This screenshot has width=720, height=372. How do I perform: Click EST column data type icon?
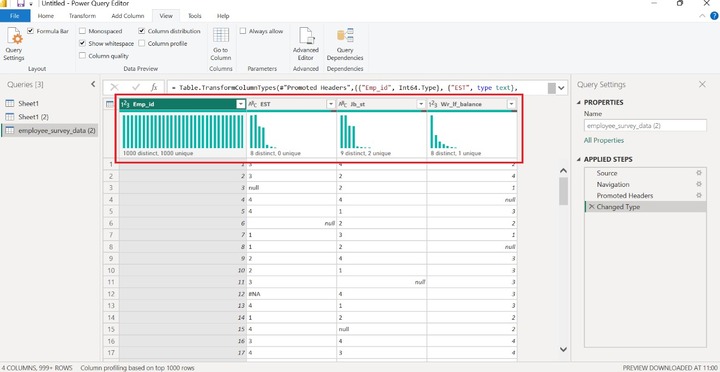pos(253,104)
